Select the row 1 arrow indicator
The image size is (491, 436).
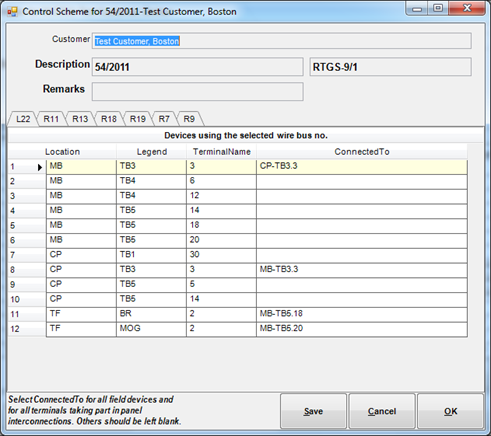coord(40,167)
